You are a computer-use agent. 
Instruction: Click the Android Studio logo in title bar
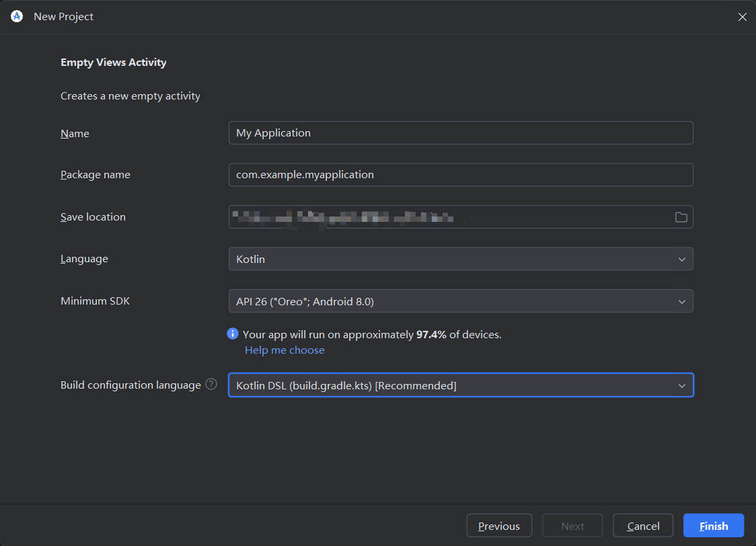point(16,16)
